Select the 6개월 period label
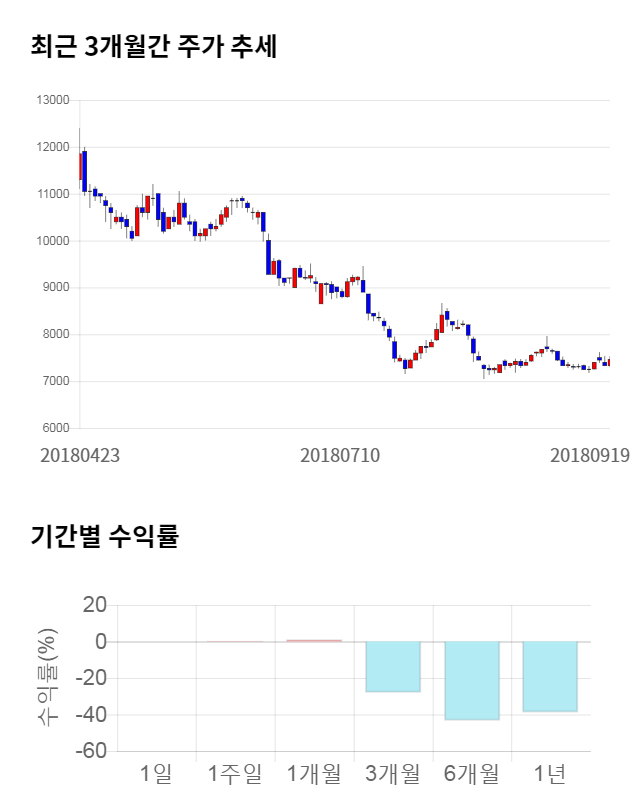 (472, 773)
